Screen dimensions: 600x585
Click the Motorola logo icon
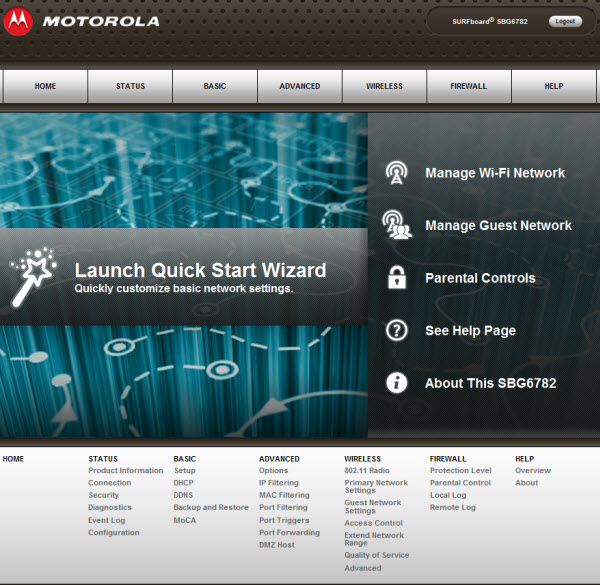(19, 21)
